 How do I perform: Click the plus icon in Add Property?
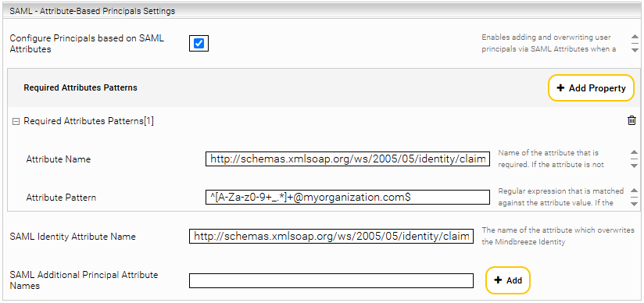pos(560,88)
